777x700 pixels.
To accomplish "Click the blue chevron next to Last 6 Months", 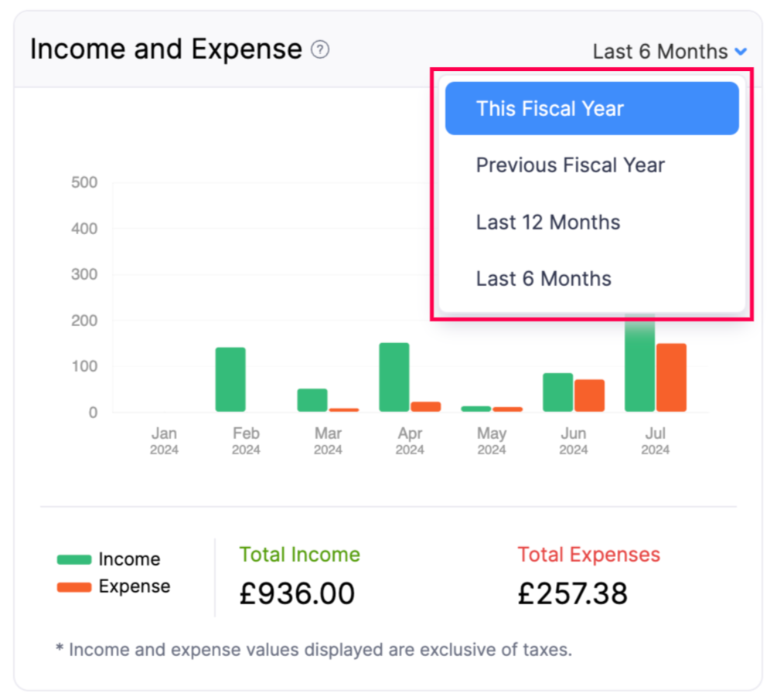I will pyautogui.click(x=741, y=52).
